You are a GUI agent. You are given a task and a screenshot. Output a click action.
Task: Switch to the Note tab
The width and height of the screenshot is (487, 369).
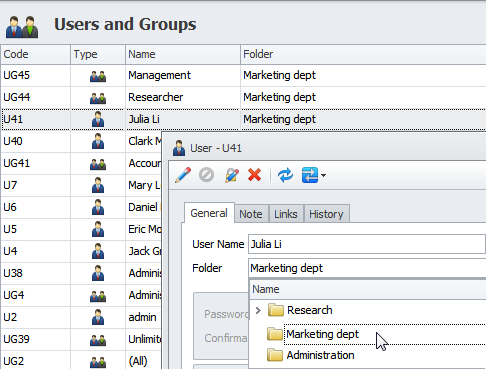click(251, 214)
